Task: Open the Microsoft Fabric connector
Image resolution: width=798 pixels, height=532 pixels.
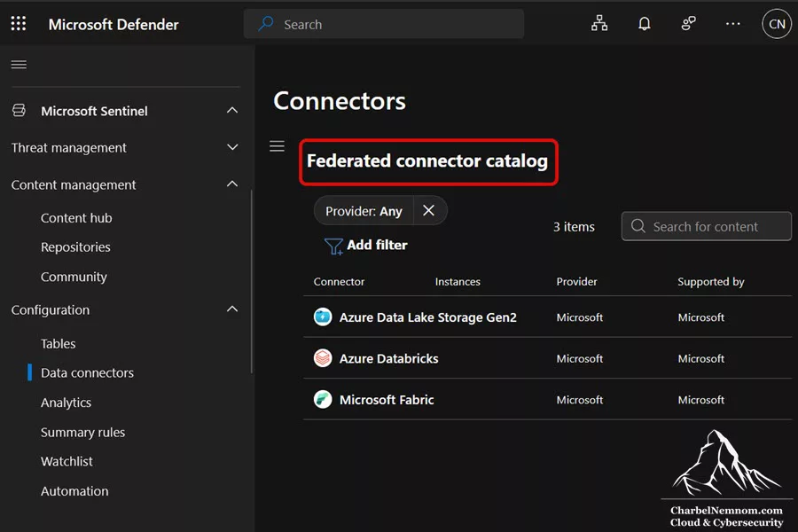Action: click(x=387, y=400)
